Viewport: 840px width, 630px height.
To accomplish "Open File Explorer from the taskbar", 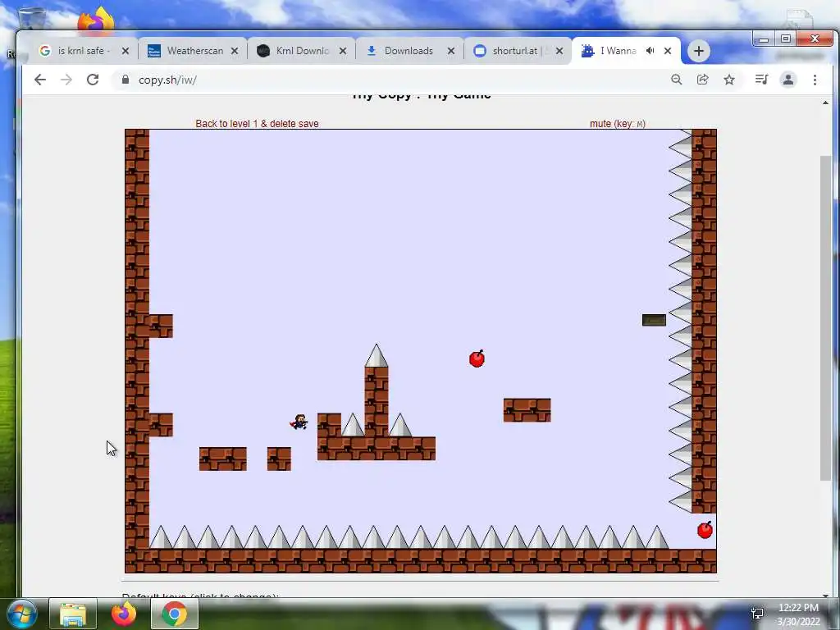I will tap(73, 614).
